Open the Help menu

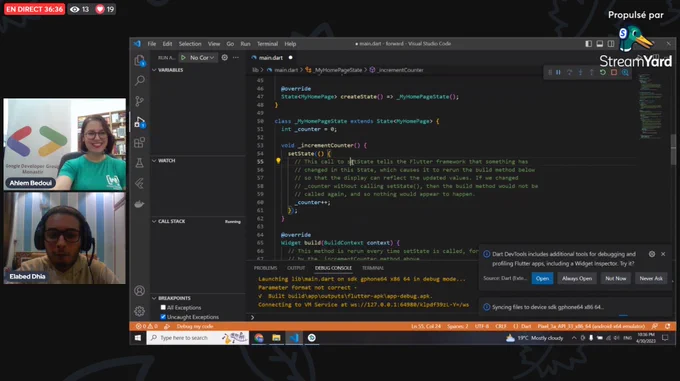(x=290, y=44)
